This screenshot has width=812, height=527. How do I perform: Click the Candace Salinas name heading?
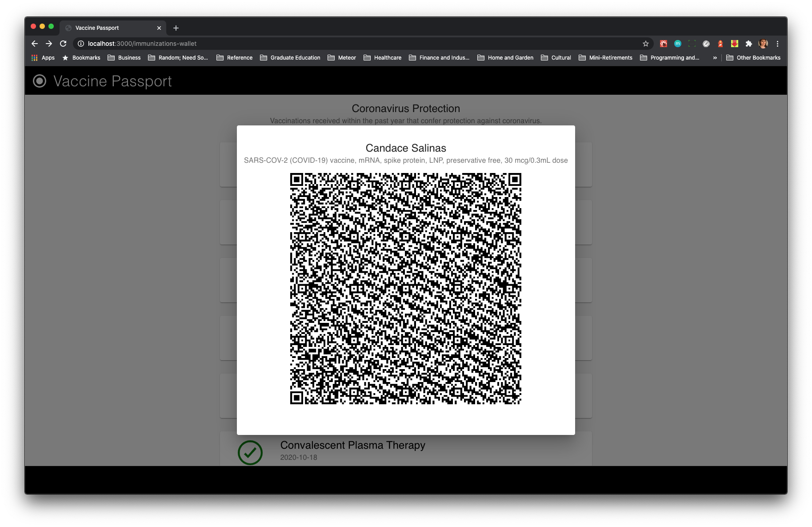[406, 148]
